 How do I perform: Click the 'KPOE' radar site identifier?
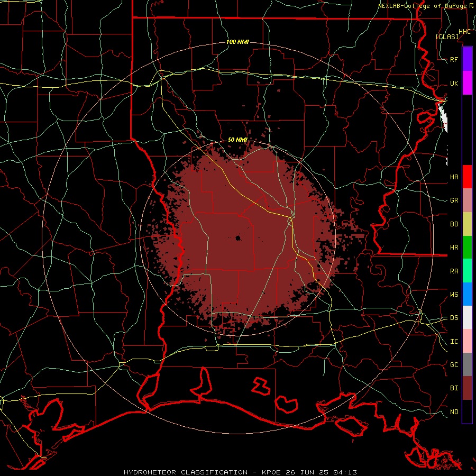click(271, 472)
